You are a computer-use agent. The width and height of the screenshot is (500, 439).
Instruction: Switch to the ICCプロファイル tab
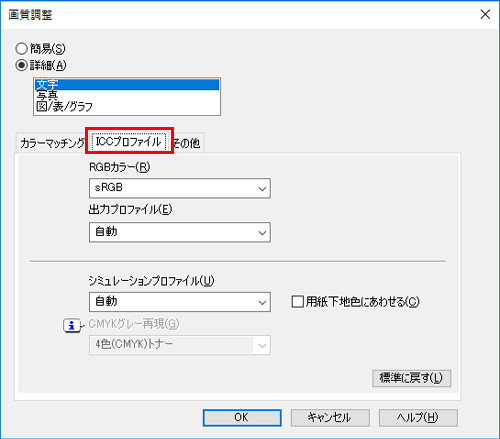pyautogui.click(x=129, y=142)
